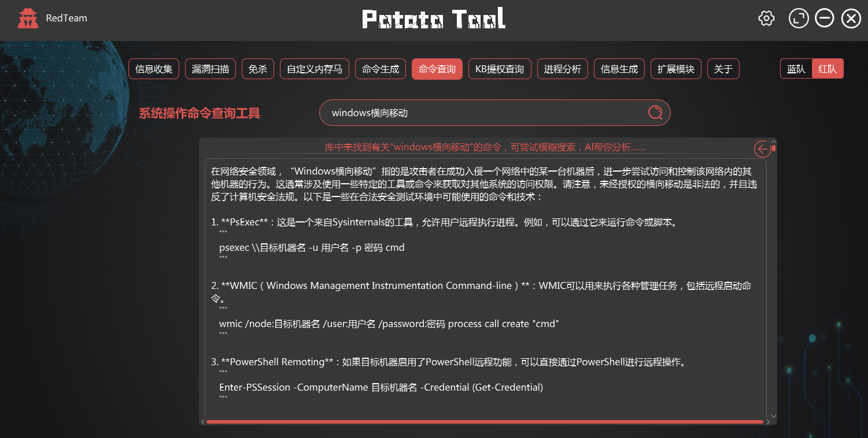Click the scroll left arrow of the results panel
Image resolution: width=868 pixels, height=438 pixels.
(x=202, y=422)
